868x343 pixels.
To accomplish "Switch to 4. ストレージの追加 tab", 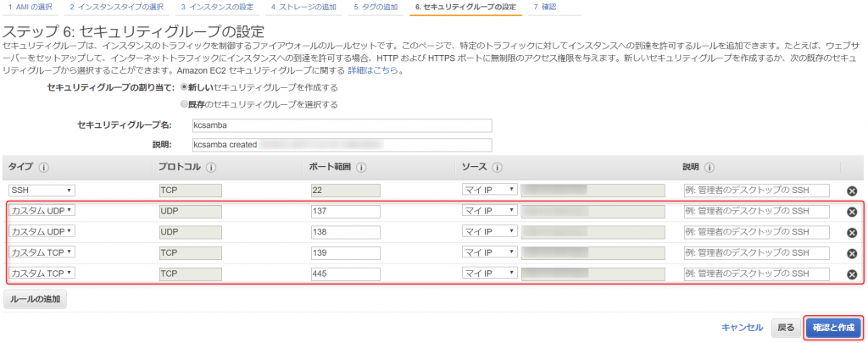I will coord(304,7).
